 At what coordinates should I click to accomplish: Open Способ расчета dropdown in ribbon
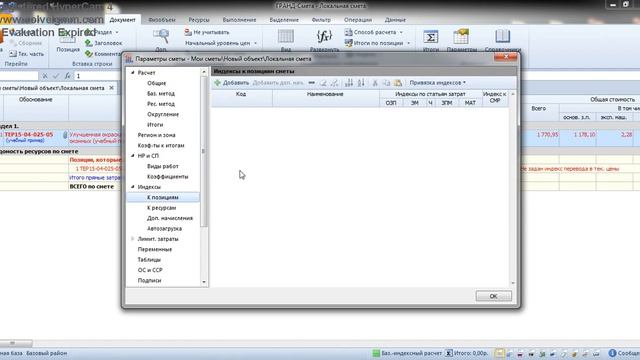click(x=374, y=32)
